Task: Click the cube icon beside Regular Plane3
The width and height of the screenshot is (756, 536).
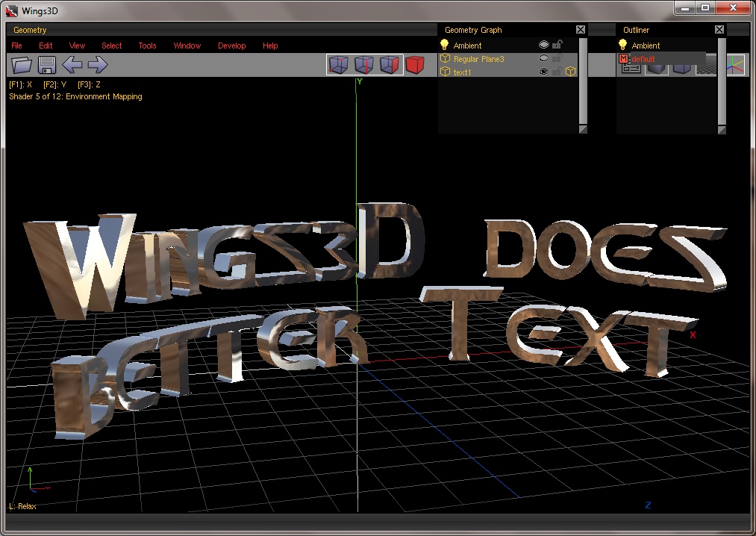Action: (x=445, y=58)
